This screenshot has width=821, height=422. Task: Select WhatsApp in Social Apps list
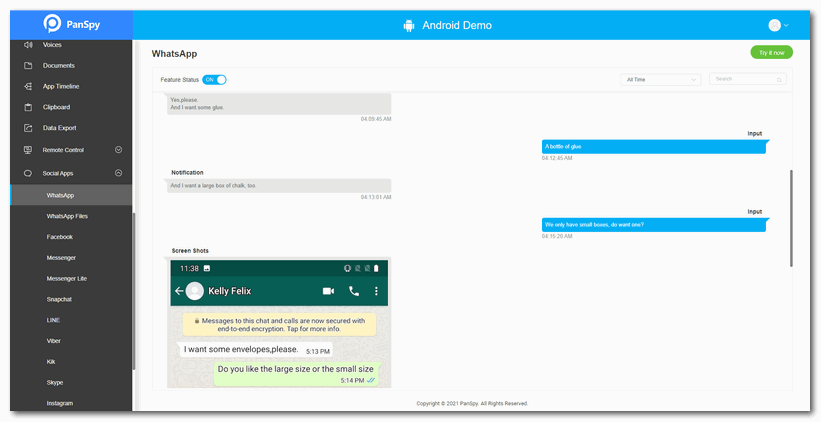[x=71, y=195]
